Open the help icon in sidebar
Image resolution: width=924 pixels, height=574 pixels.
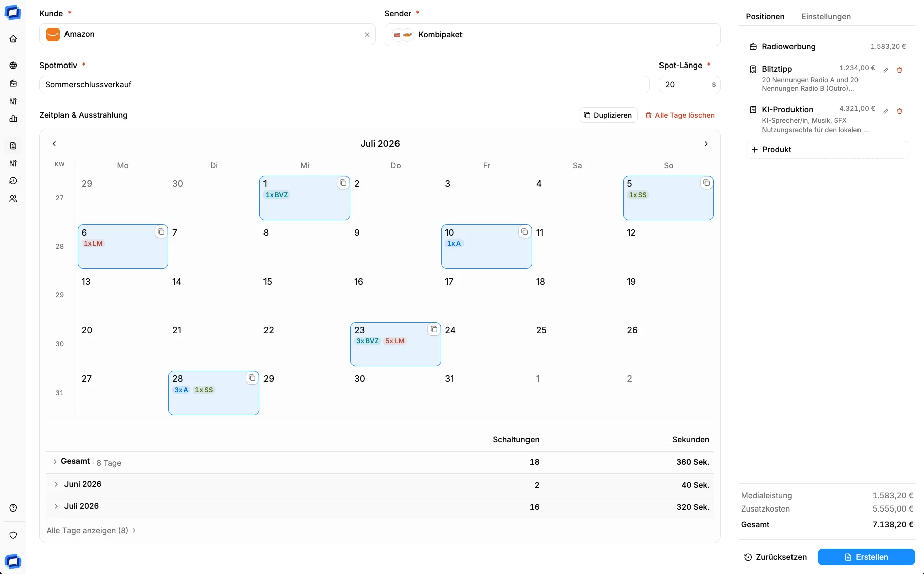tap(13, 508)
